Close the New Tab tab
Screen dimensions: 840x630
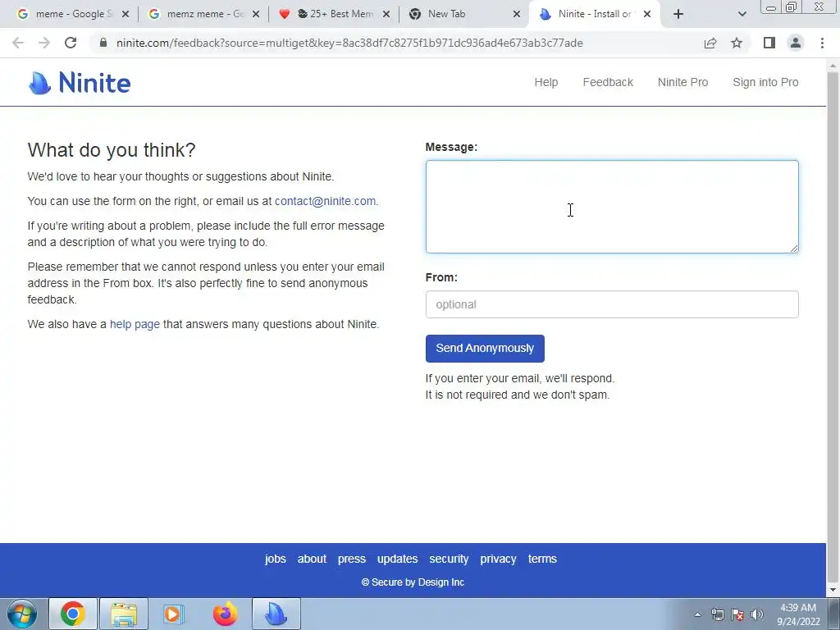pos(517,14)
